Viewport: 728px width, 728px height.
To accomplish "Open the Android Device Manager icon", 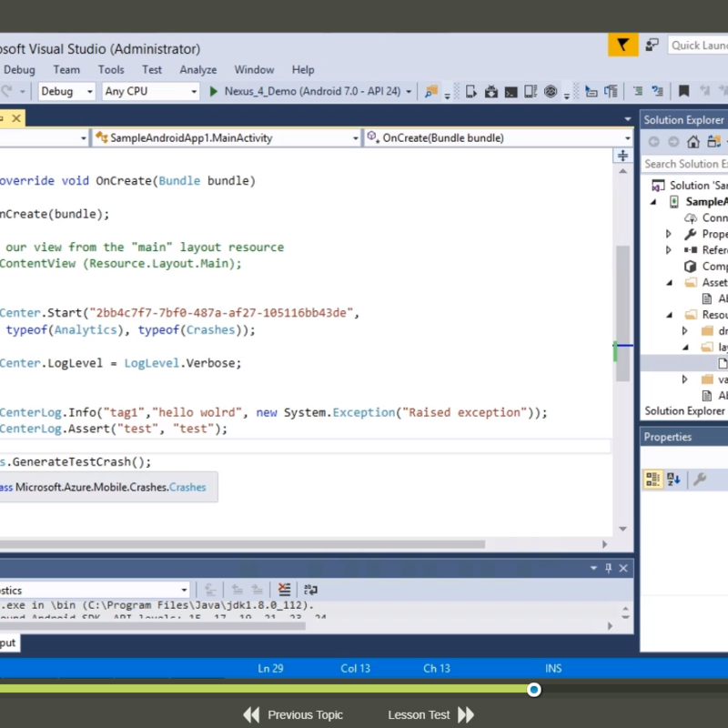I will (x=531, y=92).
